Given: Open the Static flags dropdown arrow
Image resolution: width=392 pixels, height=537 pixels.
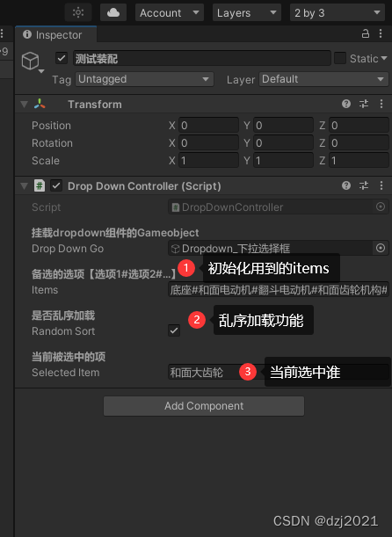Looking at the screenshot, I should tap(384, 58).
